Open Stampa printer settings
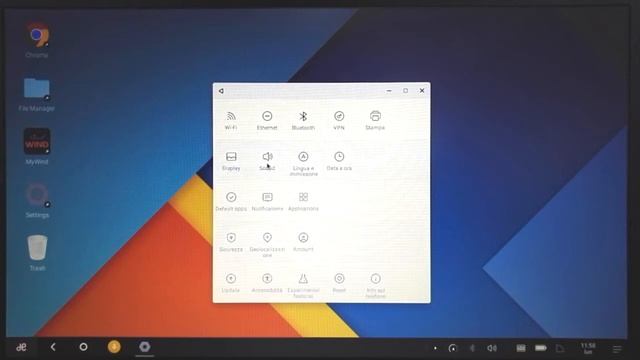Screen dimensions: 640x360 coord(375,120)
